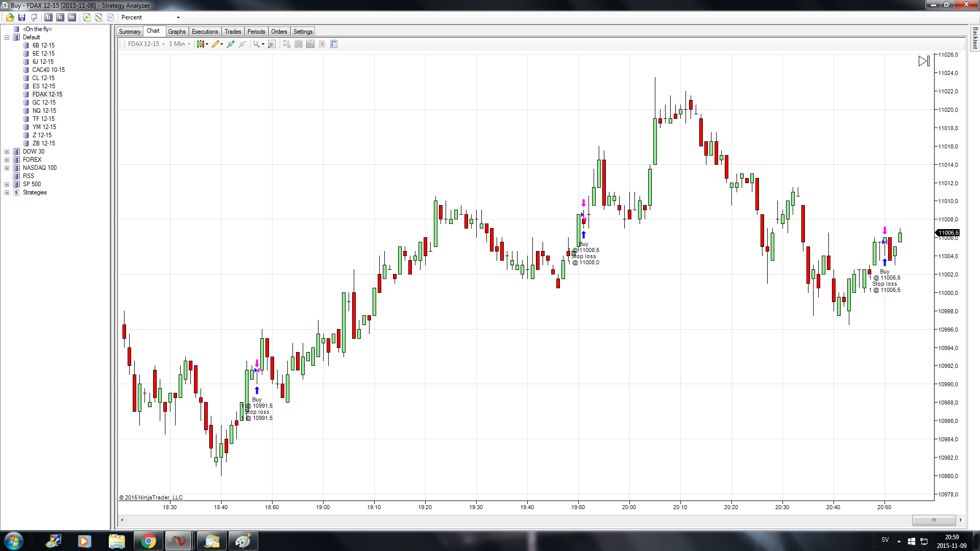Collapse the Default instrument list
Screen dimensions: 980x551
click(7, 37)
